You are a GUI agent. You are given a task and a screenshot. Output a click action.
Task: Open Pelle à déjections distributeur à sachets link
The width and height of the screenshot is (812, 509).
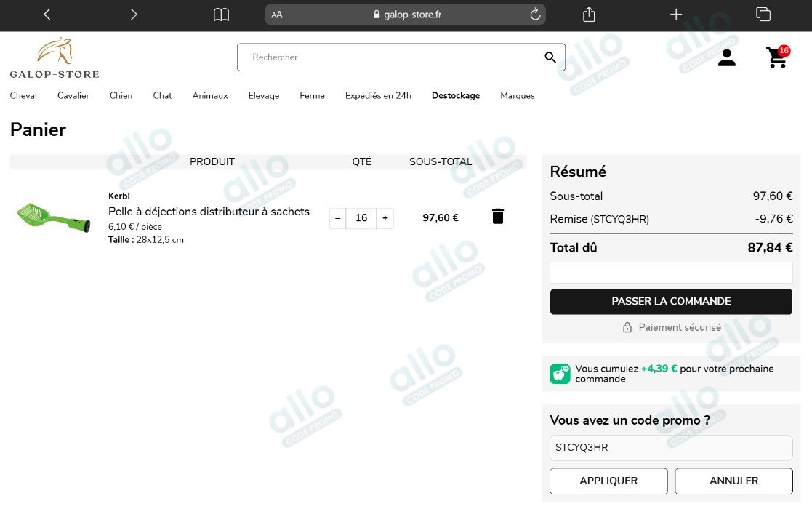point(209,212)
